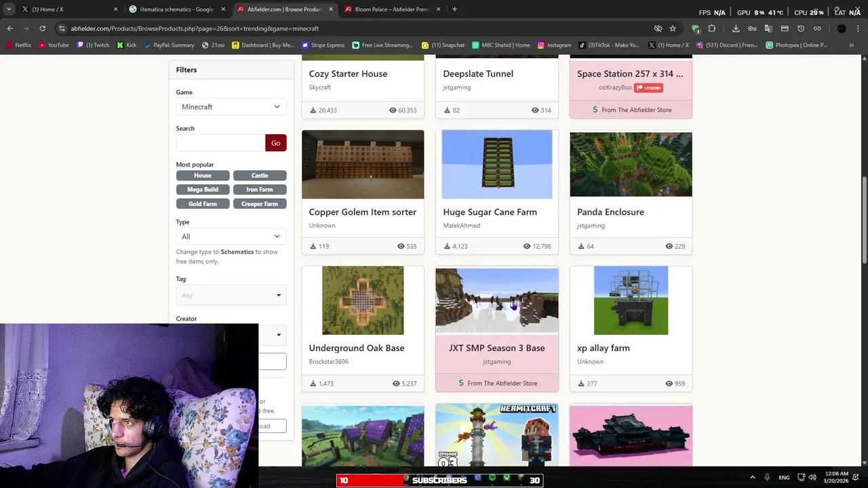Image resolution: width=868 pixels, height=488 pixels.
Task: Bookmark this page with the star icon
Action: click(x=673, y=28)
